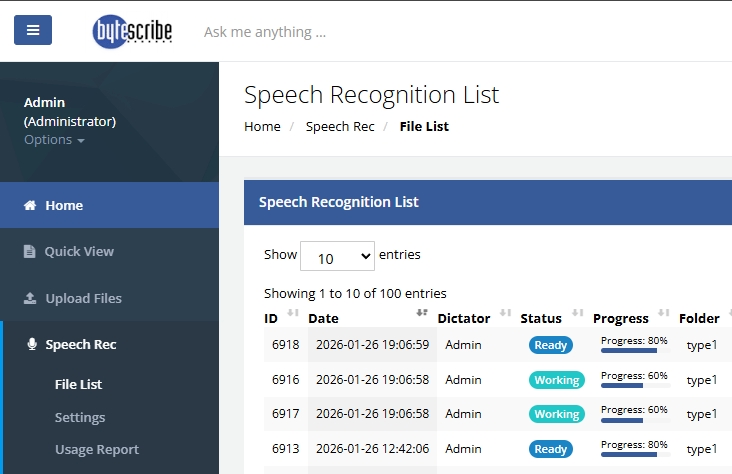Open the show entries count dropdown
This screenshot has height=474, width=732.
(337, 257)
